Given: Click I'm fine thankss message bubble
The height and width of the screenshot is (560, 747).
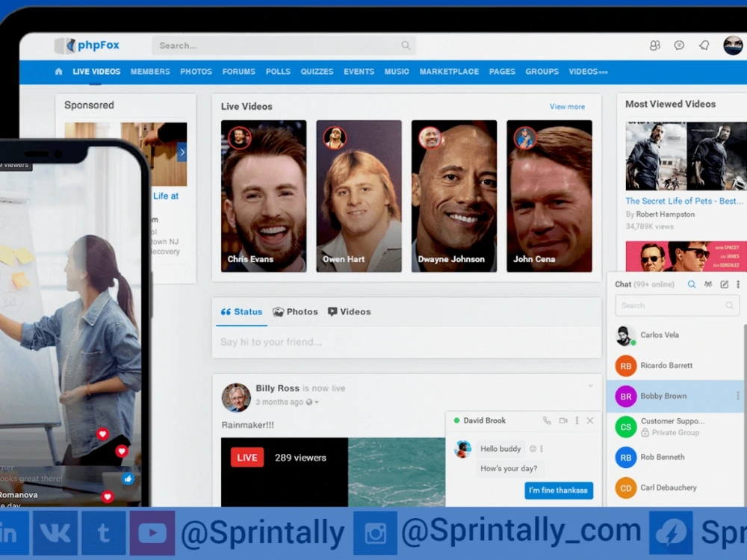Looking at the screenshot, I should [559, 490].
